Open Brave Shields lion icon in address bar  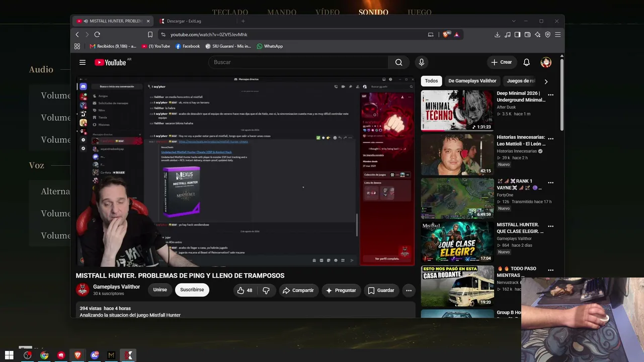pos(446,35)
